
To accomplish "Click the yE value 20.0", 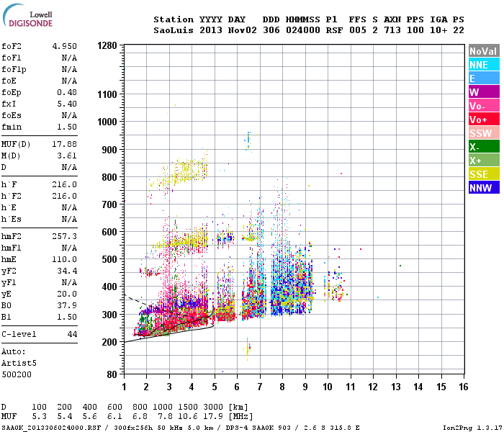I will coord(67,294).
